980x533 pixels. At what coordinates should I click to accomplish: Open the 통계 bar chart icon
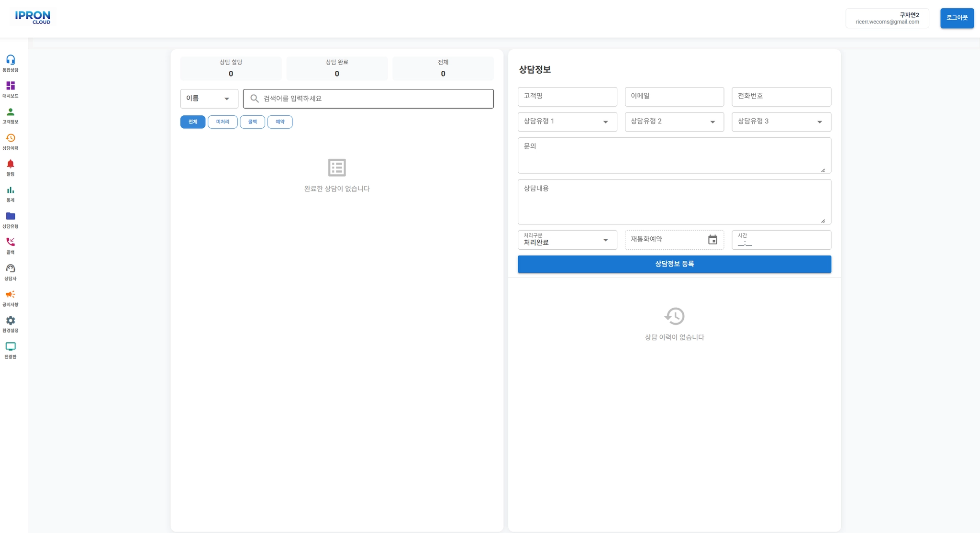click(11, 190)
